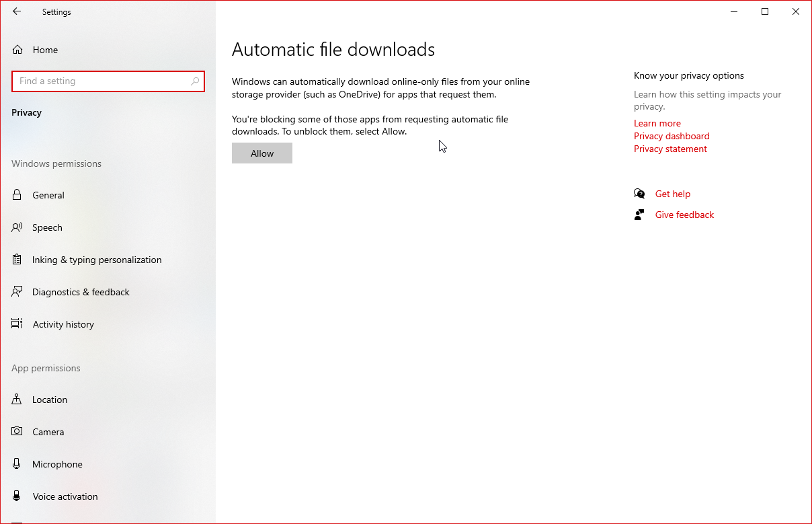Click the Find a setting search box
The image size is (812, 524).
click(x=101, y=81)
